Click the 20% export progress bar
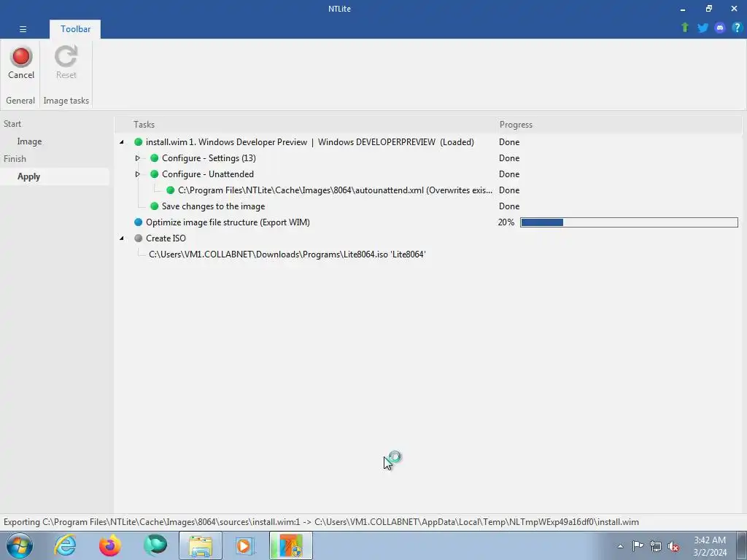 pyautogui.click(x=629, y=222)
